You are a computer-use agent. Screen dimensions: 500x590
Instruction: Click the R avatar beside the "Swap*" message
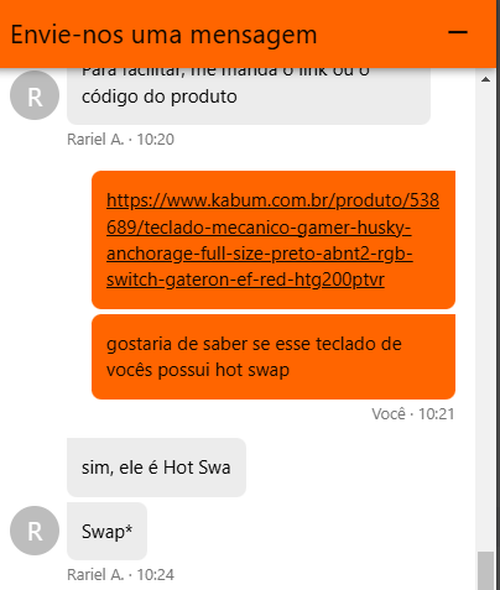click(x=35, y=531)
